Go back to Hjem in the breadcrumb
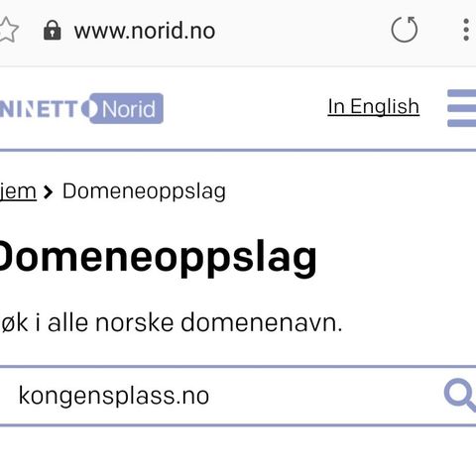The image size is (476, 476). pyautogui.click(x=18, y=191)
